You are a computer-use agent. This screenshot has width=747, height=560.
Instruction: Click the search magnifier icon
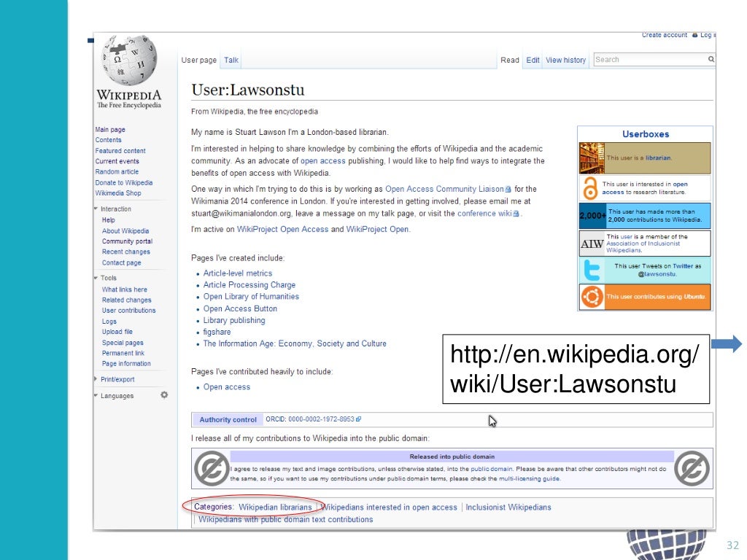711,59
